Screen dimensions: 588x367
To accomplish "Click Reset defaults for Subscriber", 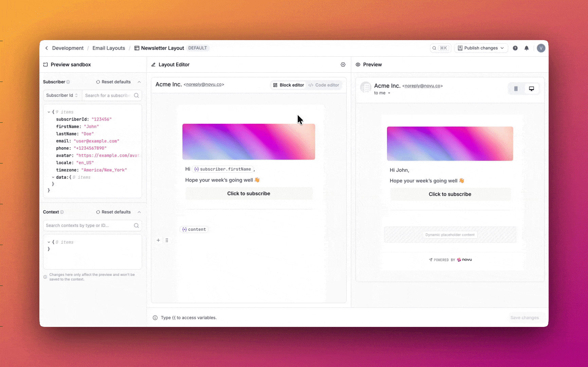I will click(x=113, y=82).
